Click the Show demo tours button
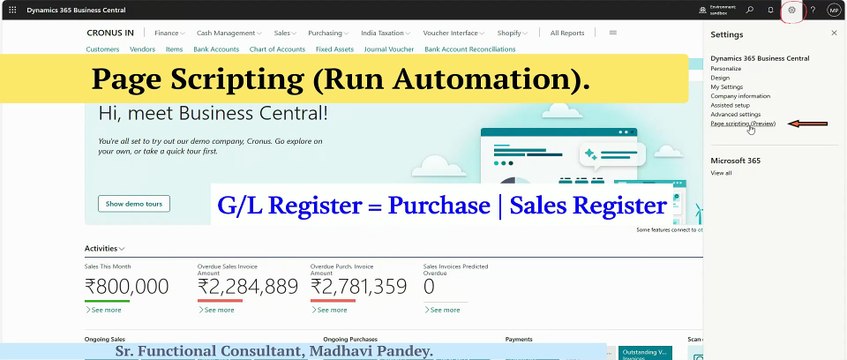 click(x=134, y=204)
